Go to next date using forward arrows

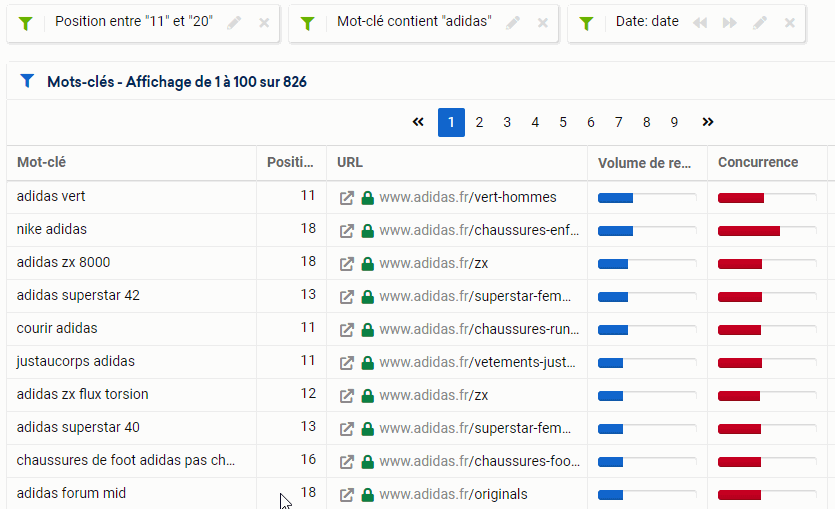730,23
